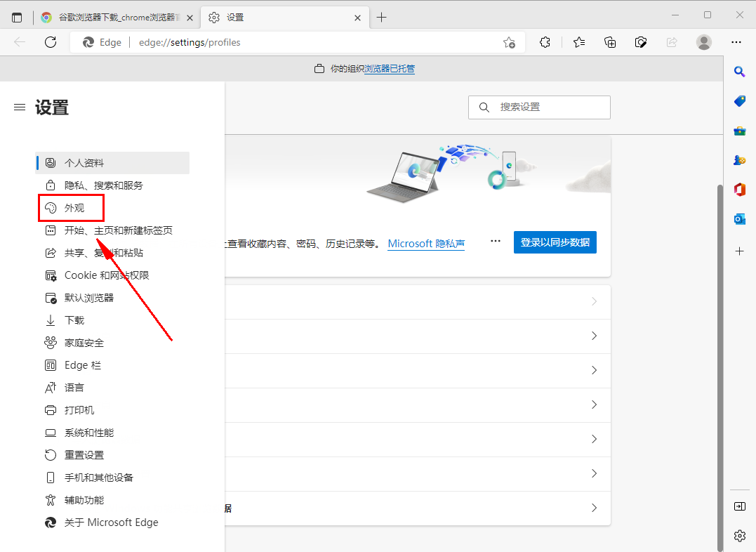This screenshot has width=756, height=552.
Task: Open sidebar settings gear icon
Action: (x=740, y=536)
